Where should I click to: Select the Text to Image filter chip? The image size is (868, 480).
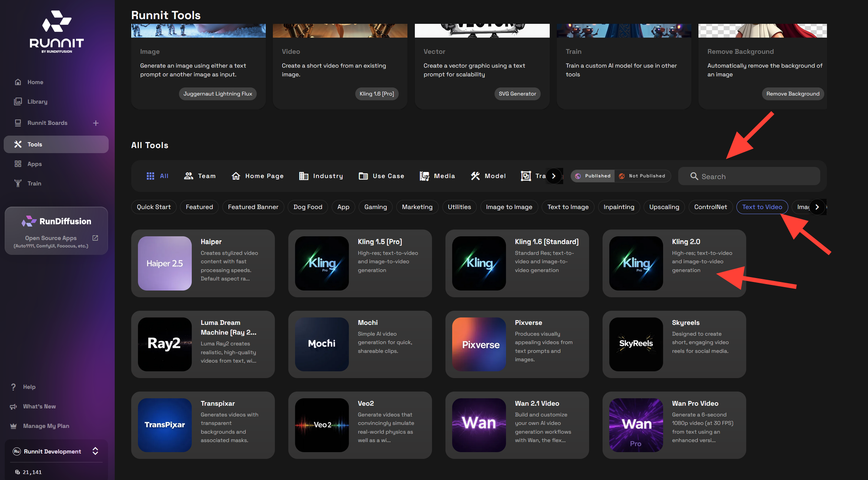568,207
